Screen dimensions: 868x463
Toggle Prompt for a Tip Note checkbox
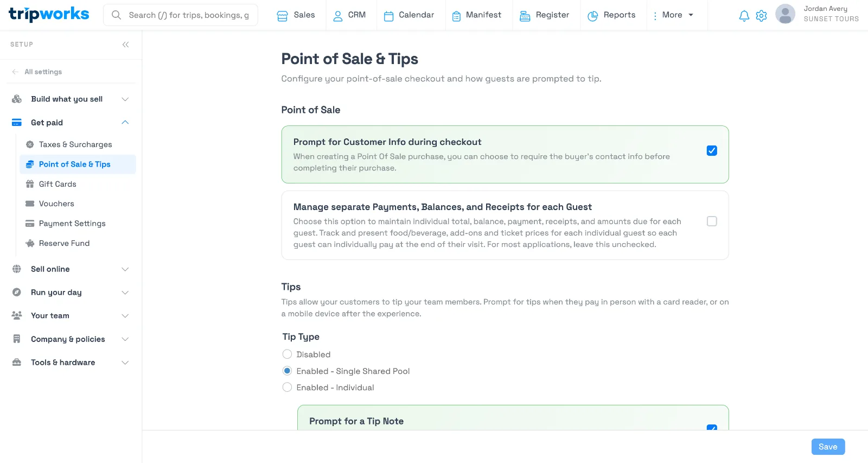[x=712, y=428]
